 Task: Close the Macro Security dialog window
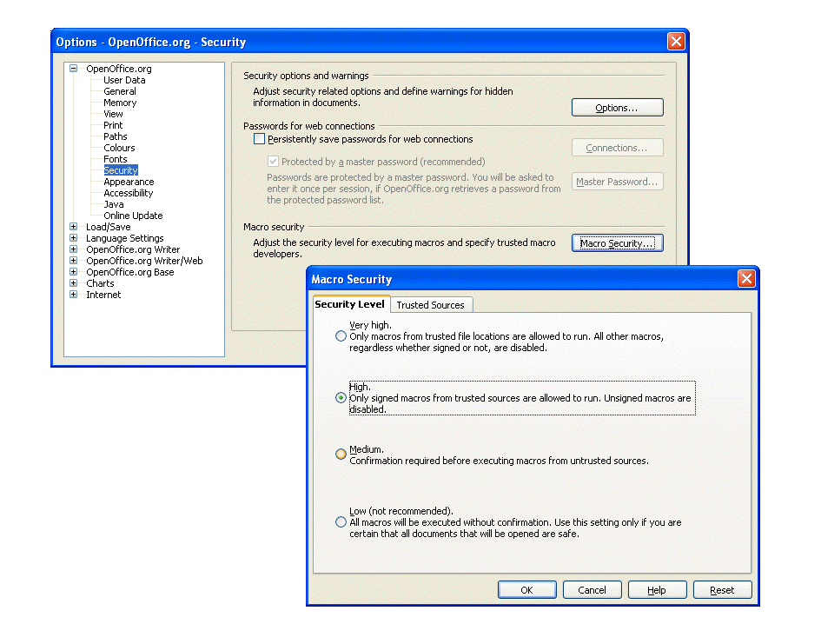click(746, 279)
